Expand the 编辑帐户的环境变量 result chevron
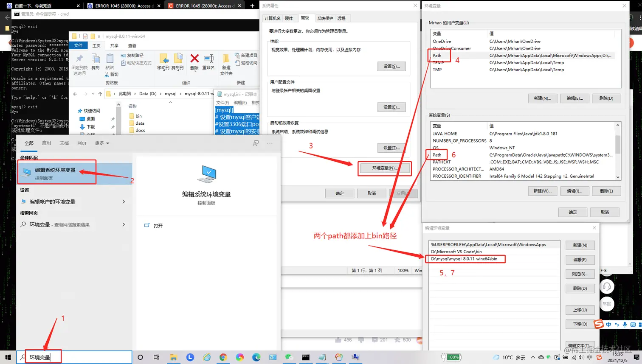This screenshot has height=364, width=642. click(x=124, y=202)
